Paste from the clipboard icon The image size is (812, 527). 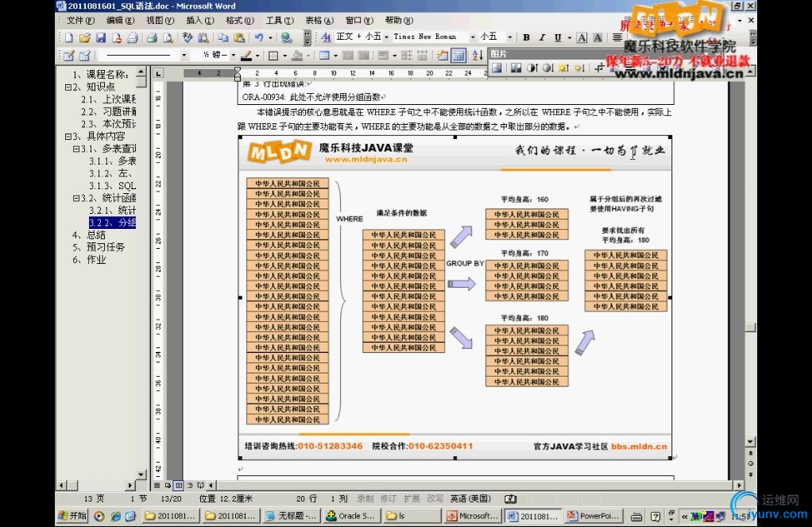point(239,37)
